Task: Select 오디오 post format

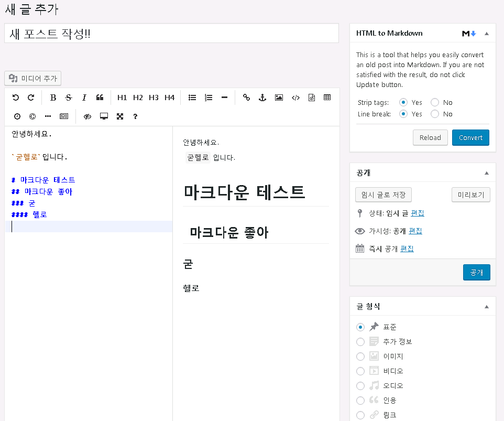Action: coord(360,386)
